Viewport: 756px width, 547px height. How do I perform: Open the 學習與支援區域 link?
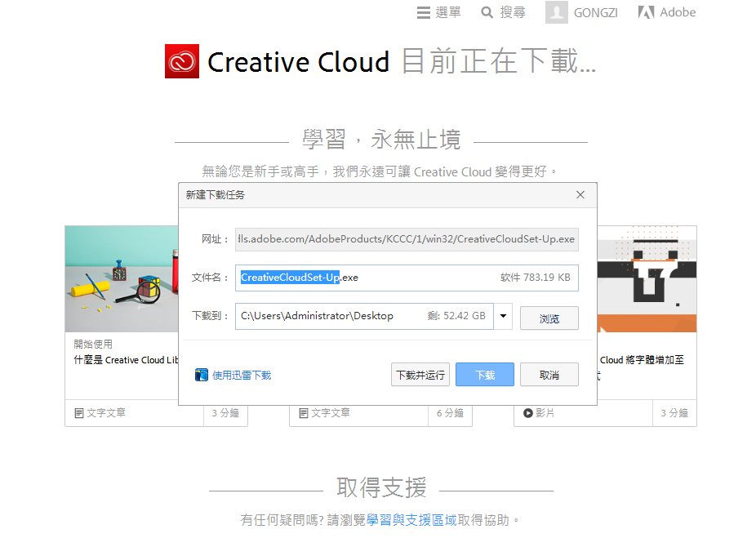411,520
